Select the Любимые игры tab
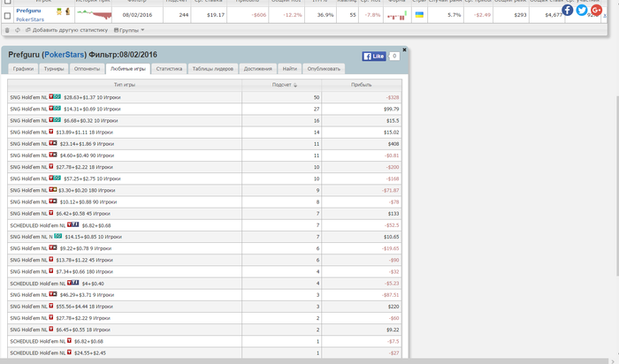This screenshot has width=619, height=364. (x=128, y=69)
